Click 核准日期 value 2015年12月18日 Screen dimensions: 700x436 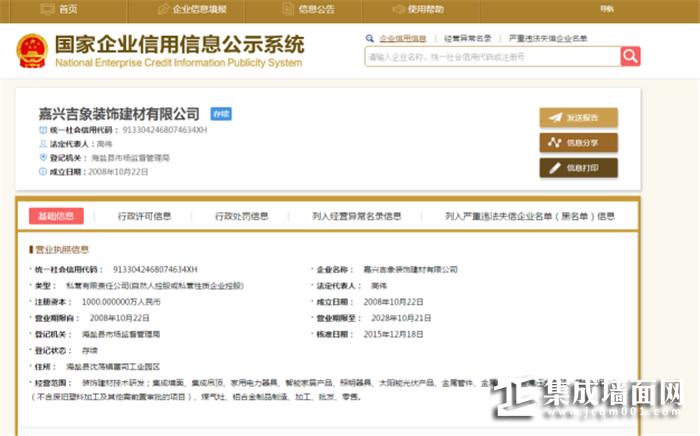393,334
